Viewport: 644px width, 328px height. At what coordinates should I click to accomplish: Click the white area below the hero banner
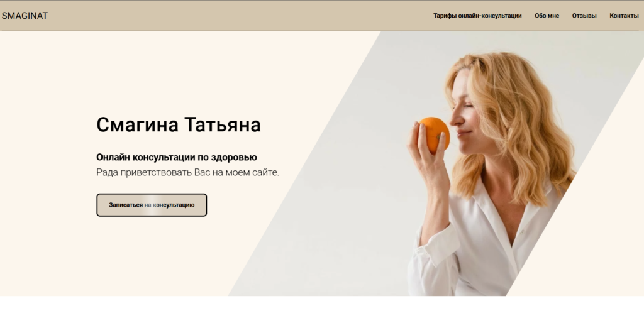(x=322, y=312)
